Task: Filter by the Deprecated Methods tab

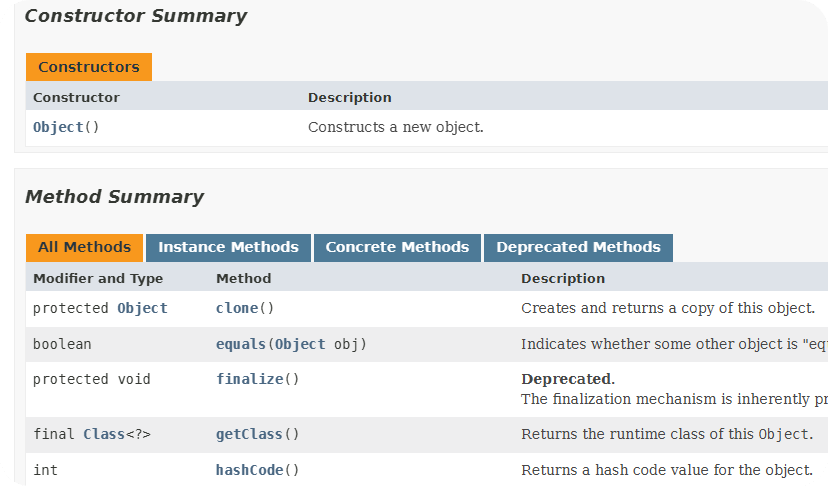Action: [x=578, y=247]
